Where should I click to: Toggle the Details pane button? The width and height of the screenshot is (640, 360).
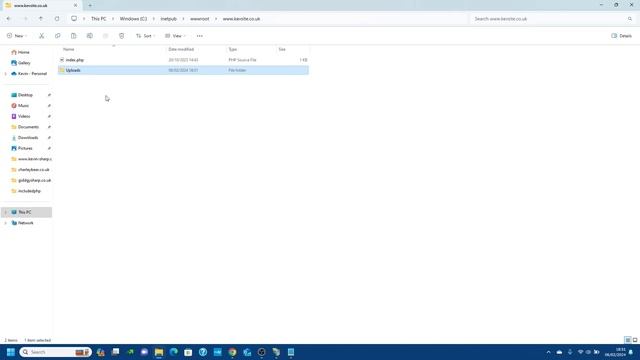click(621, 36)
